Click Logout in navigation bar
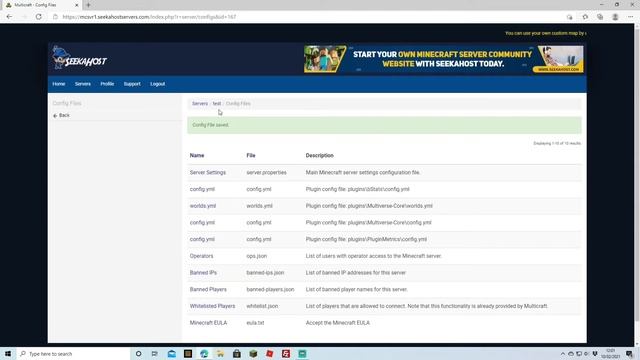This screenshot has height=360, width=640. (158, 84)
